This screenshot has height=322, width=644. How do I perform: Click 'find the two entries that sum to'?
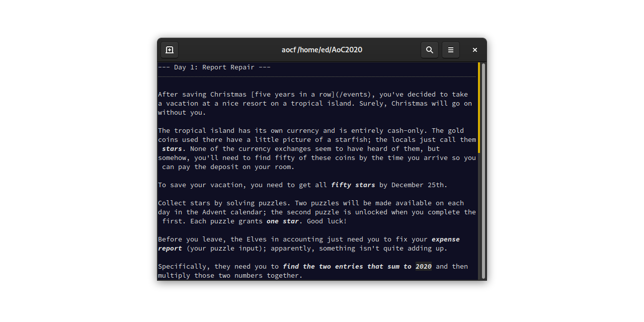(348, 266)
